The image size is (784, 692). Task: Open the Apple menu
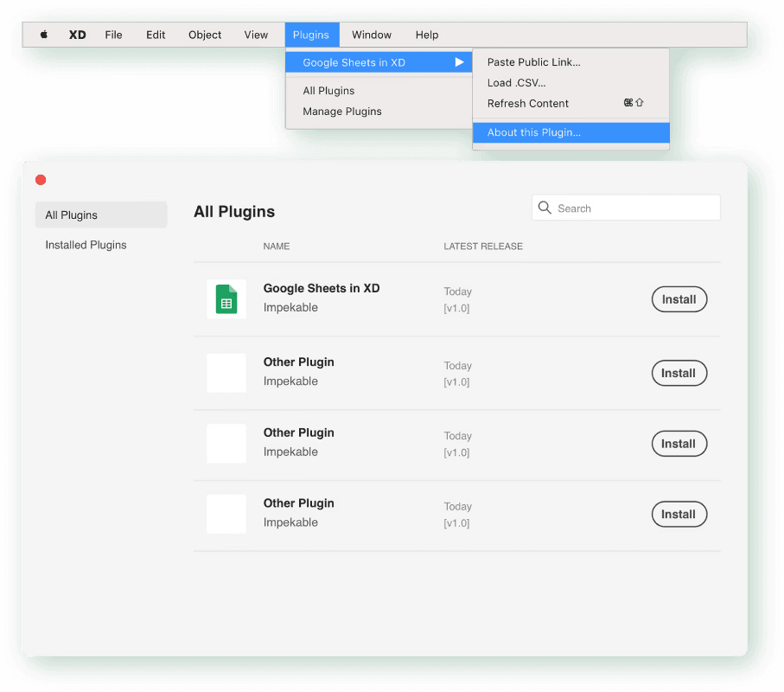(44, 35)
